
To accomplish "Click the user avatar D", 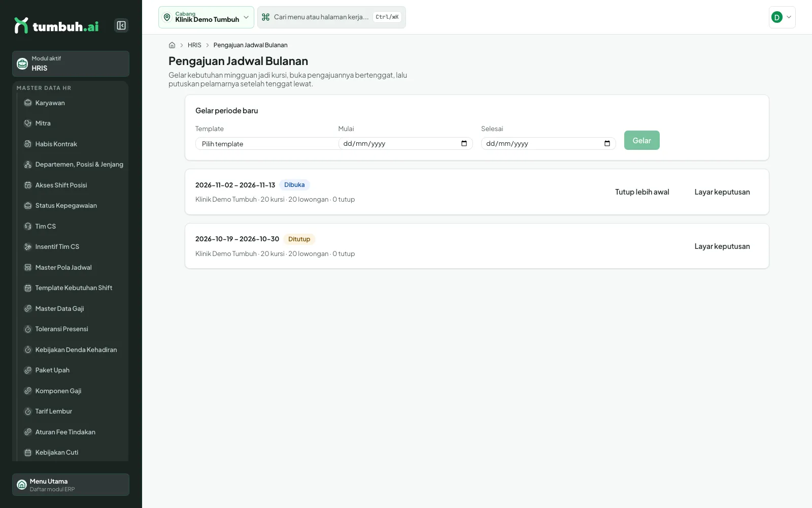I will [x=776, y=17].
